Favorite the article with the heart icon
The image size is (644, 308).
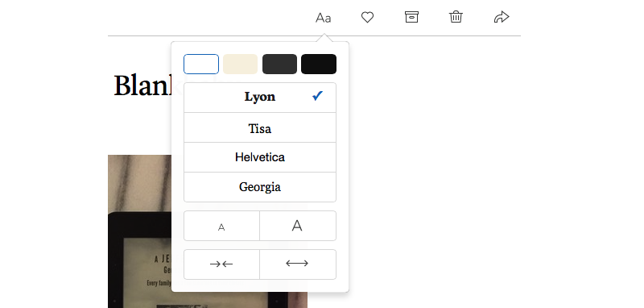(x=367, y=17)
